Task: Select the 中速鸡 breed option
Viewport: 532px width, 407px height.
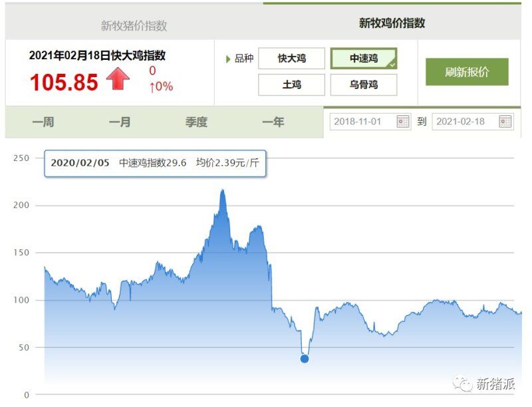Action: coord(363,59)
